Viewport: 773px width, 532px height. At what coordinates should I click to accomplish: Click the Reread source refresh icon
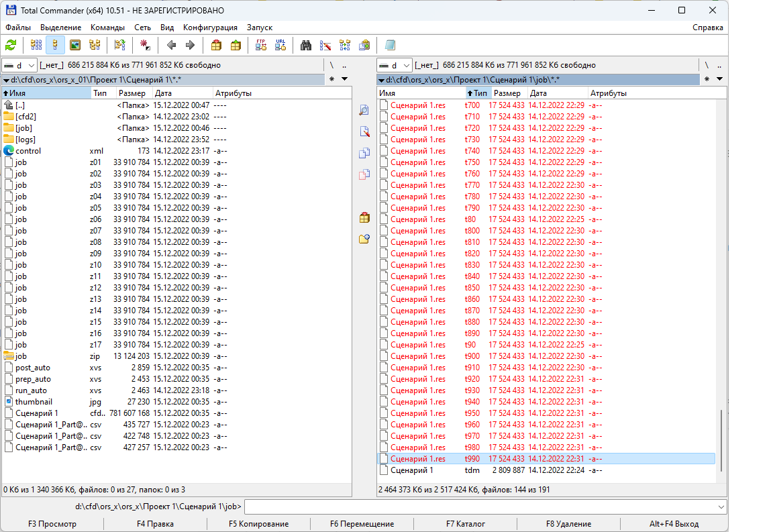[x=11, y=46]
